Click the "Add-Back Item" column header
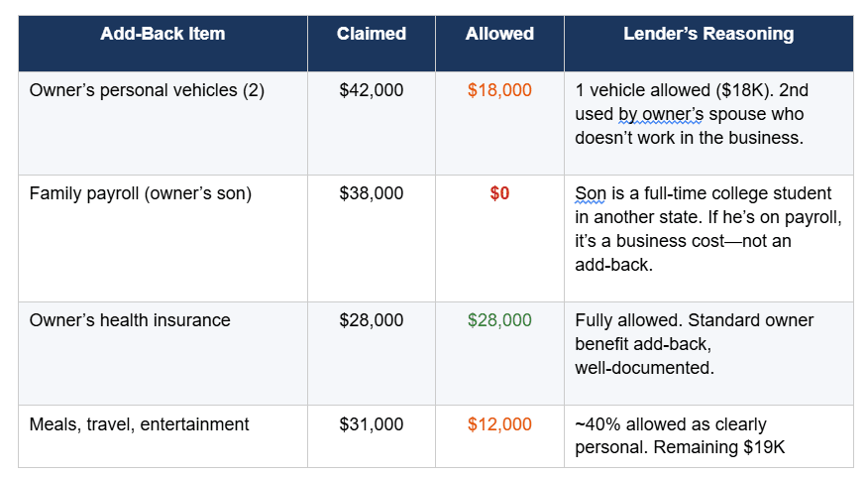The height and width of the screenshot is (477, 868). (163, 34)
